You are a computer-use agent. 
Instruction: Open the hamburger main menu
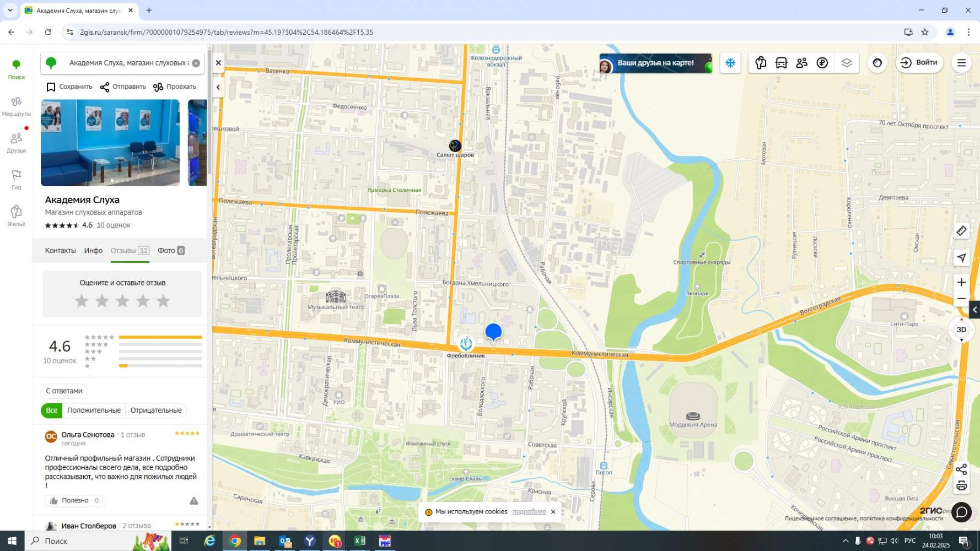pyautogui.click(x=961, y=63)
